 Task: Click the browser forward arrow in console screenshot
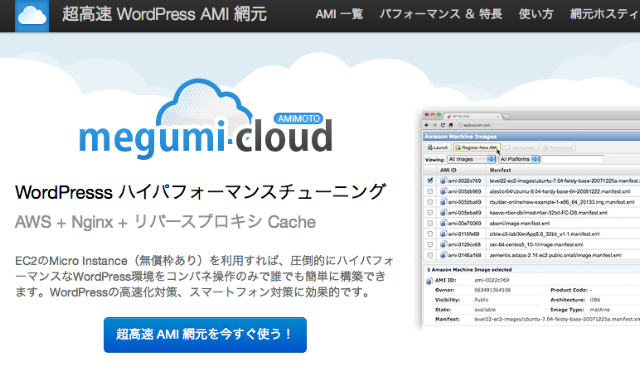435,125
